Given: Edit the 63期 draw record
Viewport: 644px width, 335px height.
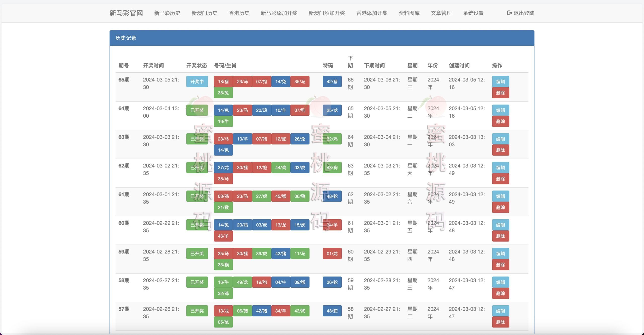Looking at the screenshot, I should (x=500, y=139).
